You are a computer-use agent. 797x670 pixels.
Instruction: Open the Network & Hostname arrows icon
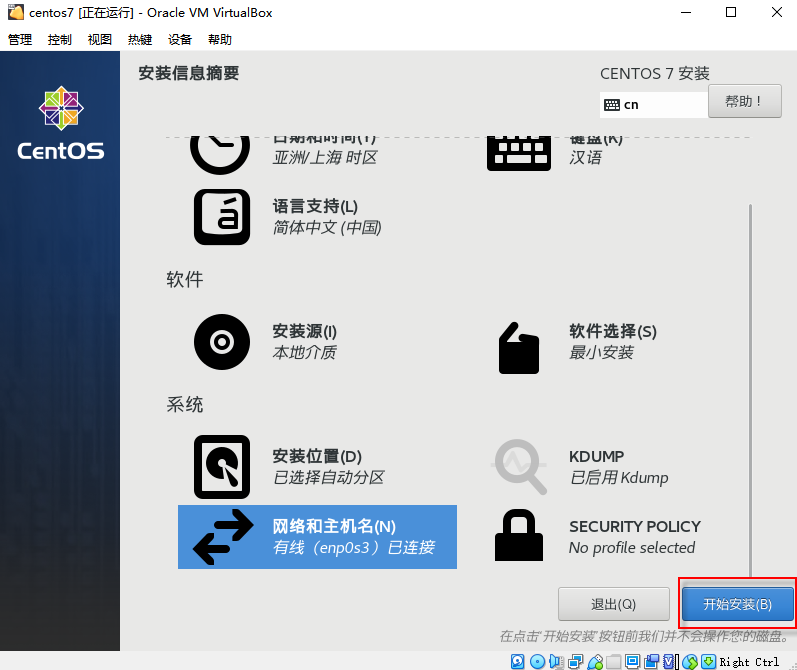(x=223, y=537)
